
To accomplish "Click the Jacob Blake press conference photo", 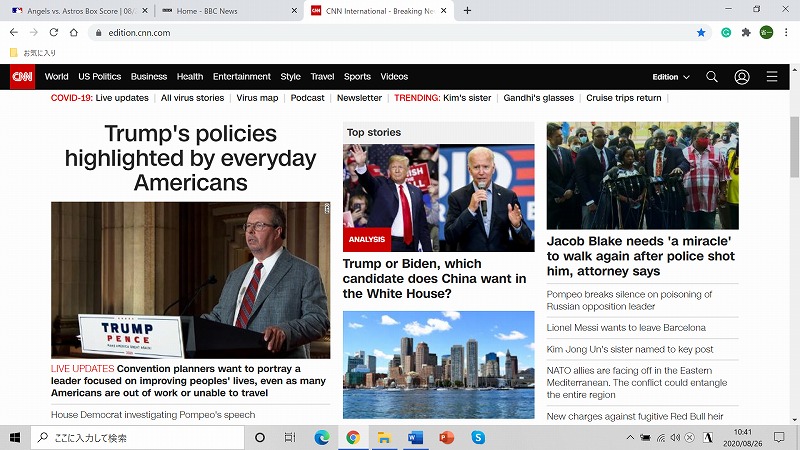I will [642, 176].
